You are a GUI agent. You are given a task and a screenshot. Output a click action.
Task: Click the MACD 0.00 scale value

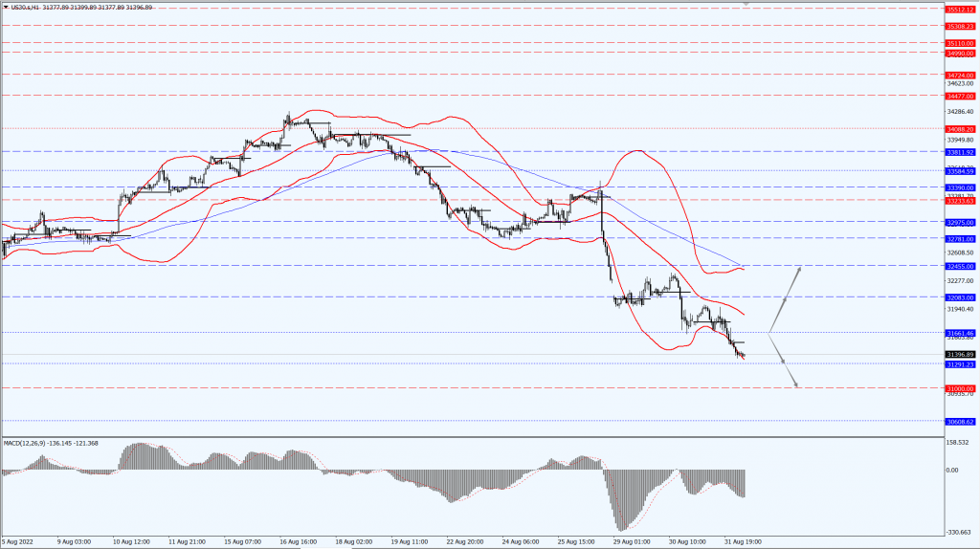point(953,471)
